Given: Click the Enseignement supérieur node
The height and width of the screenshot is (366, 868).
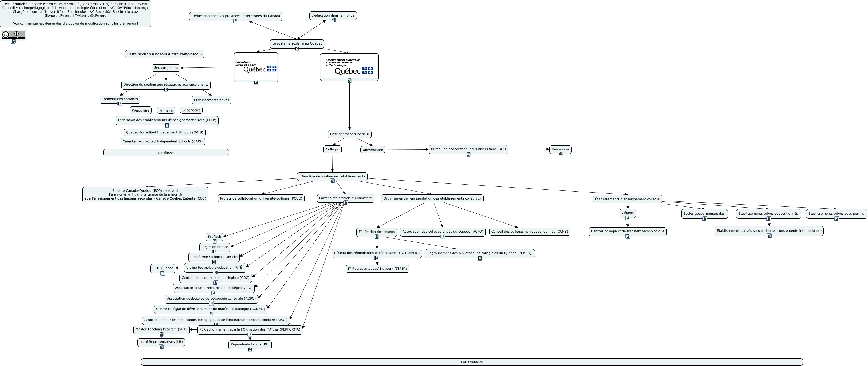Looking at the screenshot, I should 349,134.
